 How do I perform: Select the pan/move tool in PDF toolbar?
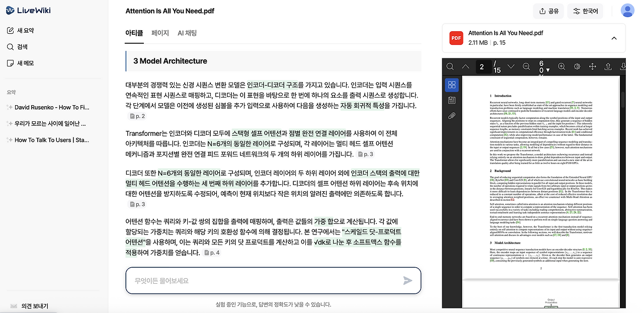[592, 66]
